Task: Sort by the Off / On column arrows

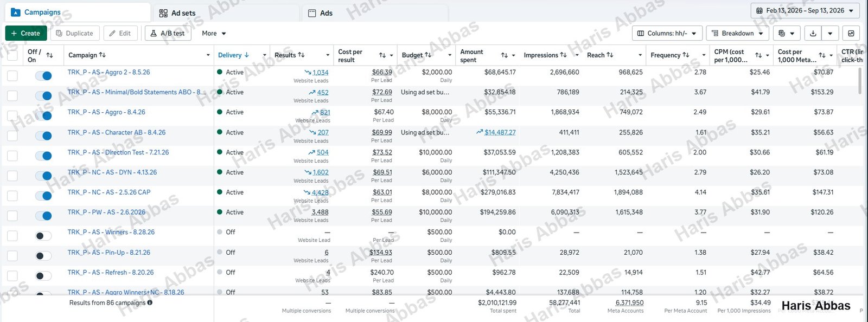Action: 49,55
